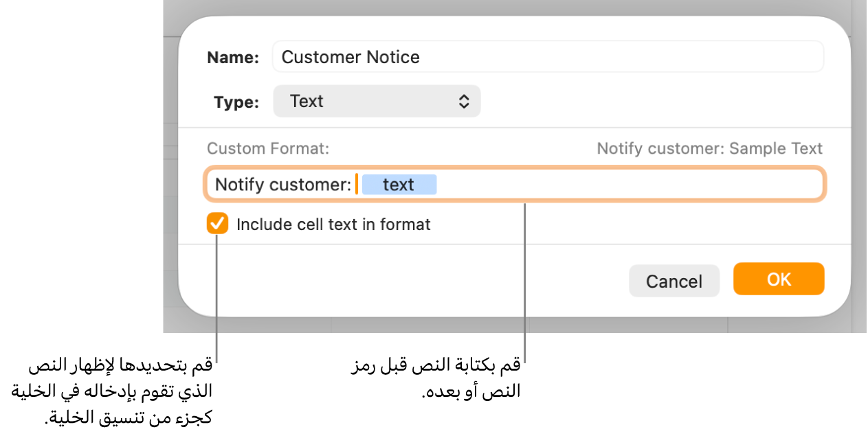Click the 'Custom Format:' label
This screenshot has height=436, width=868.
268,148
